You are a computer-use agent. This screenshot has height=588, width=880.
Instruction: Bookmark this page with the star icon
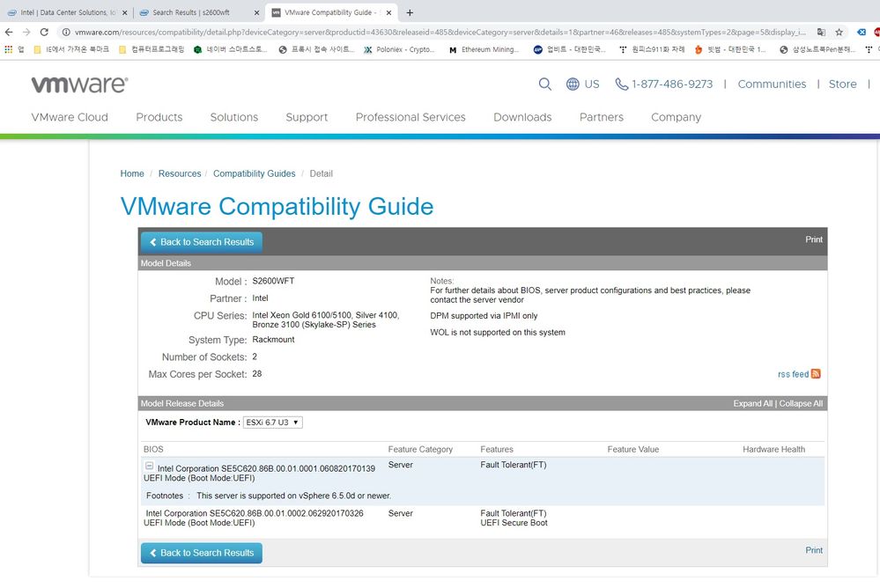point(839,32)
